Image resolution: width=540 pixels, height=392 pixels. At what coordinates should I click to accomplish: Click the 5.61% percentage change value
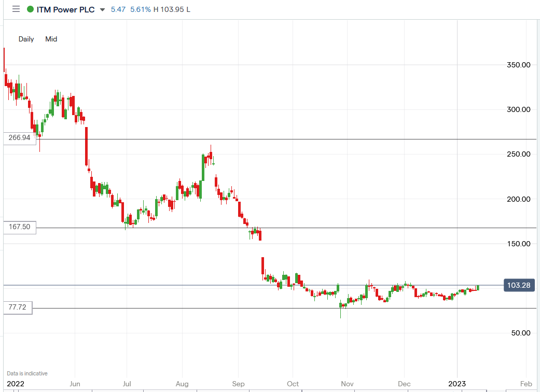(x=141, y=10)
